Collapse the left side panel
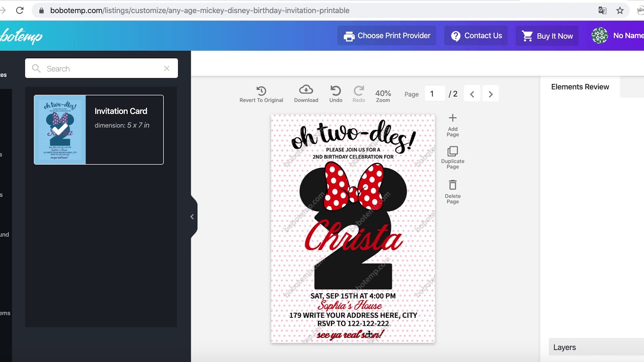644x362 pixels. coord(192,217)
